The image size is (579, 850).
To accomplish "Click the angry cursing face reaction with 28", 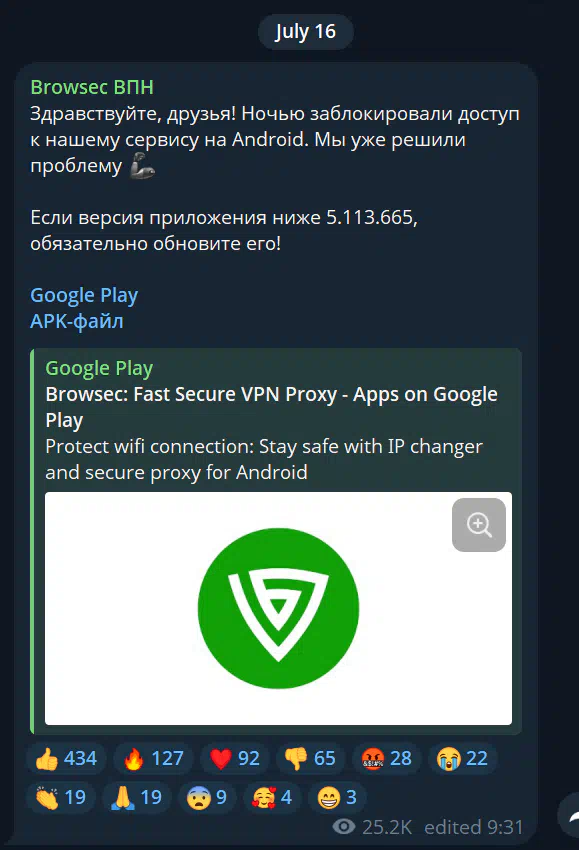I will point(386,758).
